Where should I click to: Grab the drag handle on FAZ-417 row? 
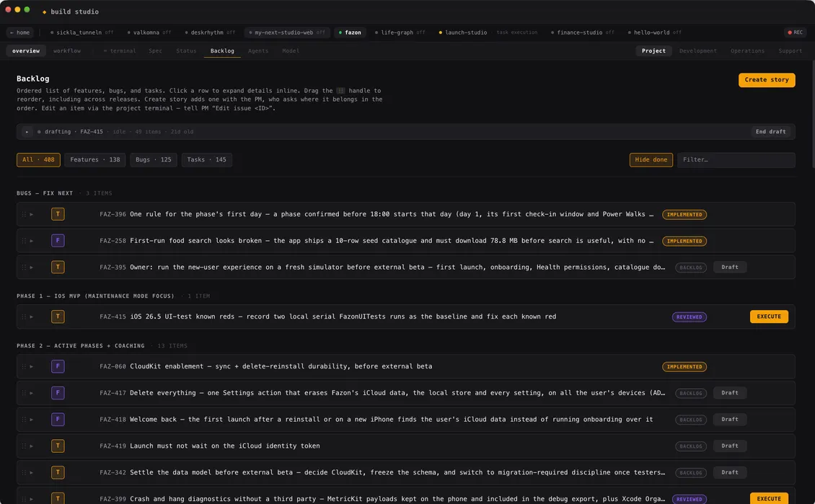(x=23, y=393)
